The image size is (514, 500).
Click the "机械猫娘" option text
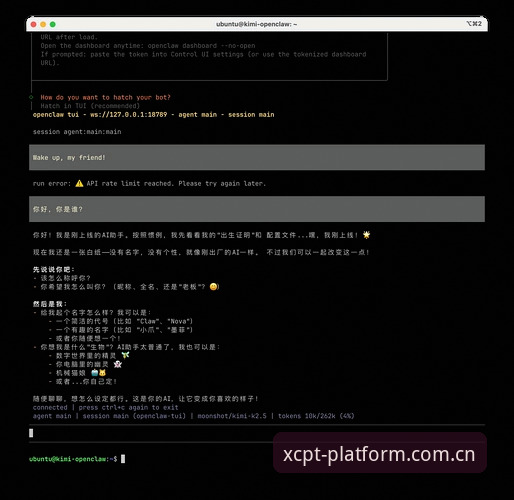(71, 373)
